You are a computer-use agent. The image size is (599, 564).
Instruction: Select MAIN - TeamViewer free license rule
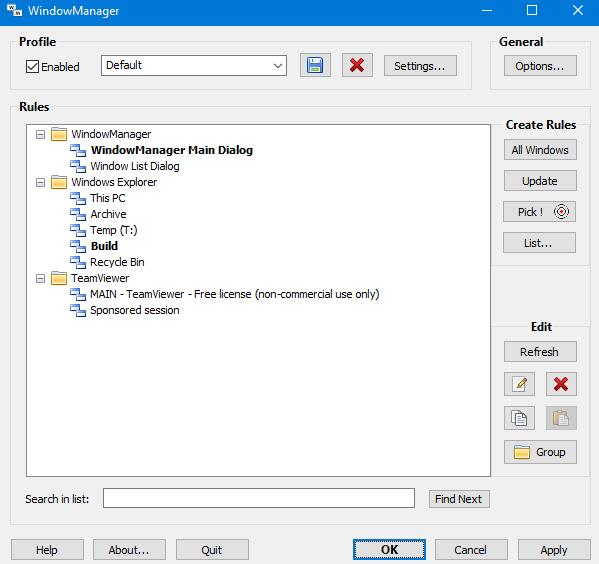[235, 294]
